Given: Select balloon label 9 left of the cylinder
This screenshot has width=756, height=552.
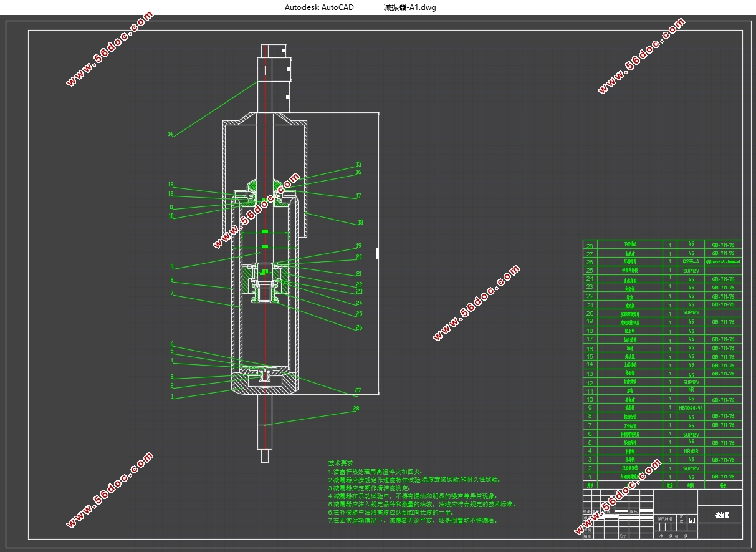Looking at the screenshot, I should [171, 266].
